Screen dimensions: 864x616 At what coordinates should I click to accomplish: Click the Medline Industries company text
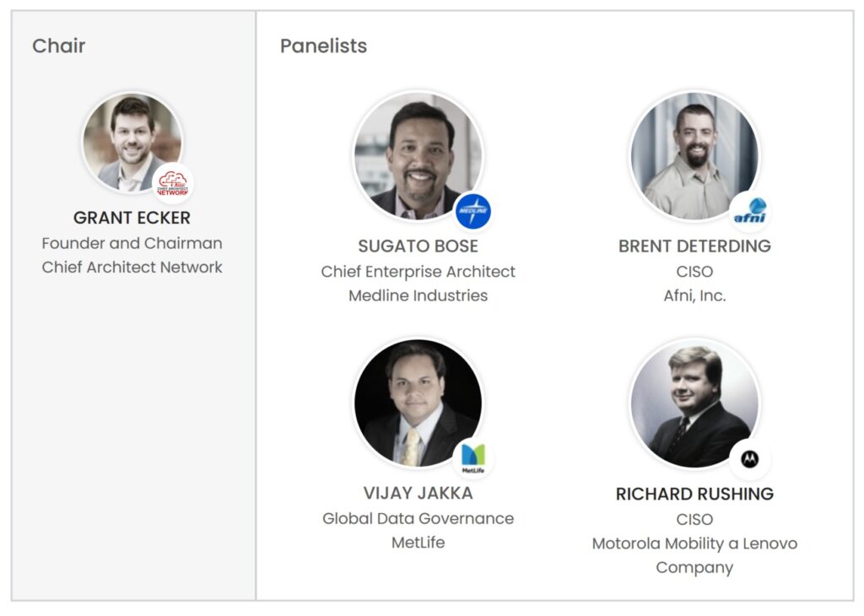[x=418, y=295]
